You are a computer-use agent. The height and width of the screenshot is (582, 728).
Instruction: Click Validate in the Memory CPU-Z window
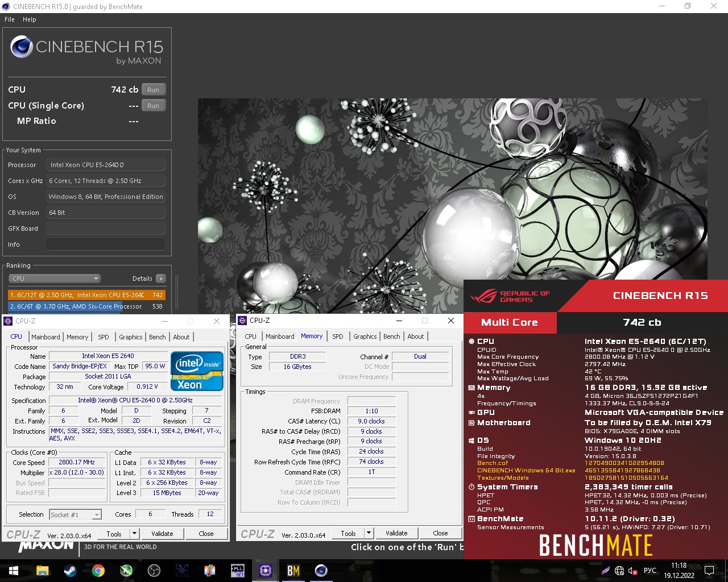pyautogui.click(x=396, y=533)
